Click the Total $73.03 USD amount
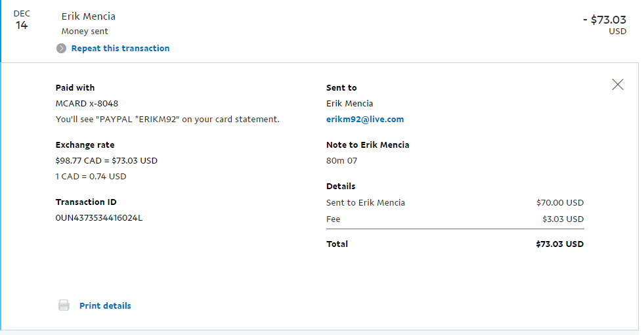This screenshot has height=335, width=644. pos(559,244)
